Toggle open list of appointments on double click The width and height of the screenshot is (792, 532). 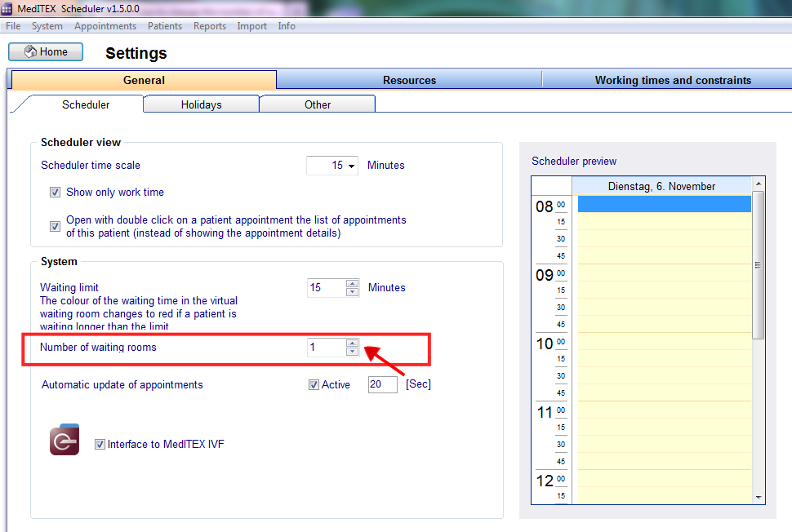point(55,226)
